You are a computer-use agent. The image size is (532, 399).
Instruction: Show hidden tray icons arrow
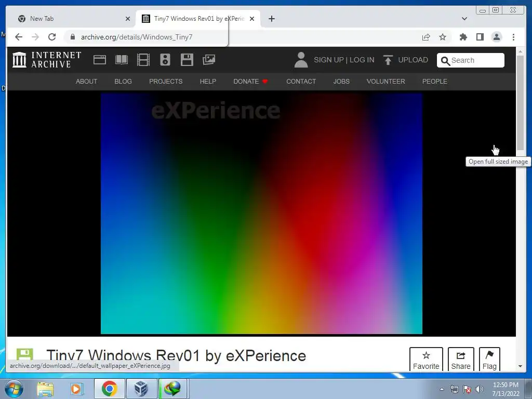tap(442, 389)
